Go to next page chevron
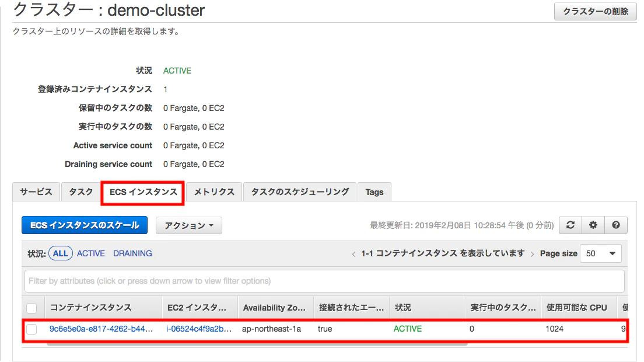 [532, 254]
